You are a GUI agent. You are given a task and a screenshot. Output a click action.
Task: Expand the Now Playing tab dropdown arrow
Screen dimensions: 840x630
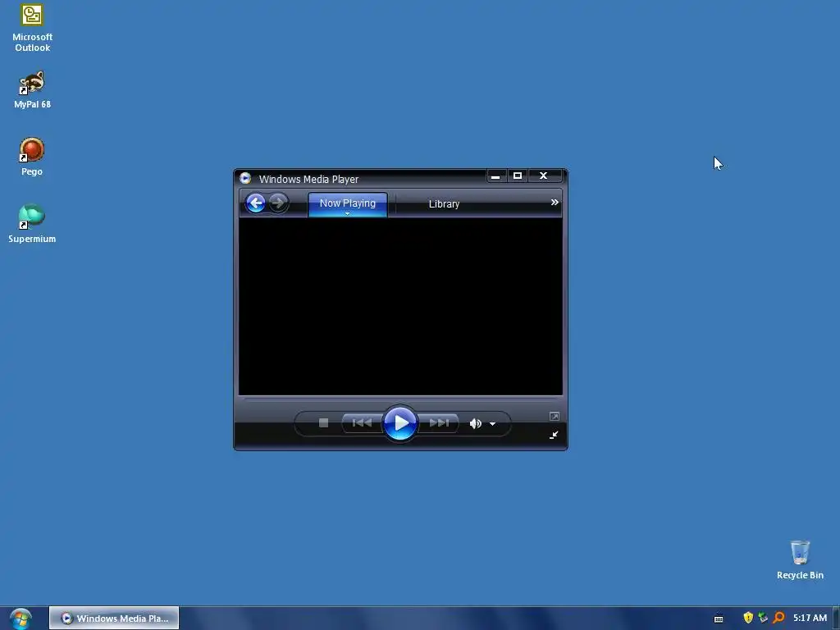[347, 214]
